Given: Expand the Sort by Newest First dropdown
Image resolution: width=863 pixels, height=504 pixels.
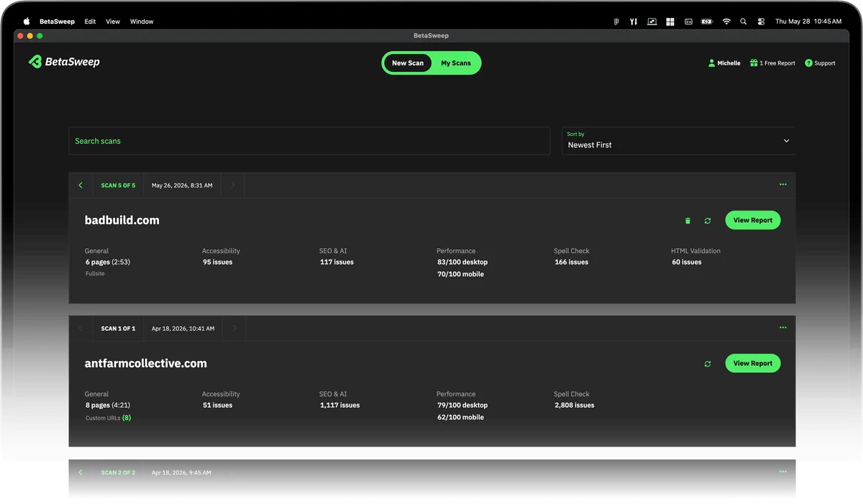Looking at the screenshot, I should [678, 141].
